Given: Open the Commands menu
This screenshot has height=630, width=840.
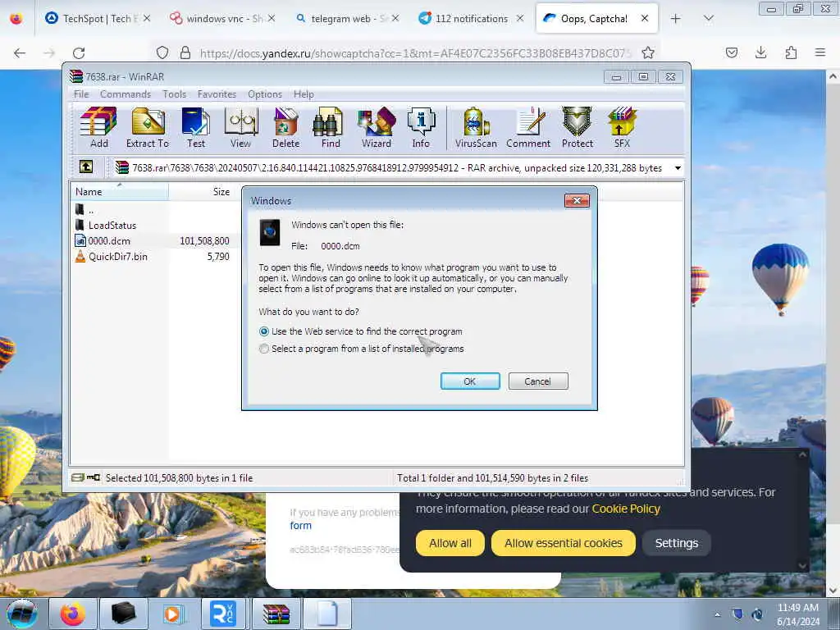Looking at the screenshot, I should pyautogui.click(x=126, y=94).
